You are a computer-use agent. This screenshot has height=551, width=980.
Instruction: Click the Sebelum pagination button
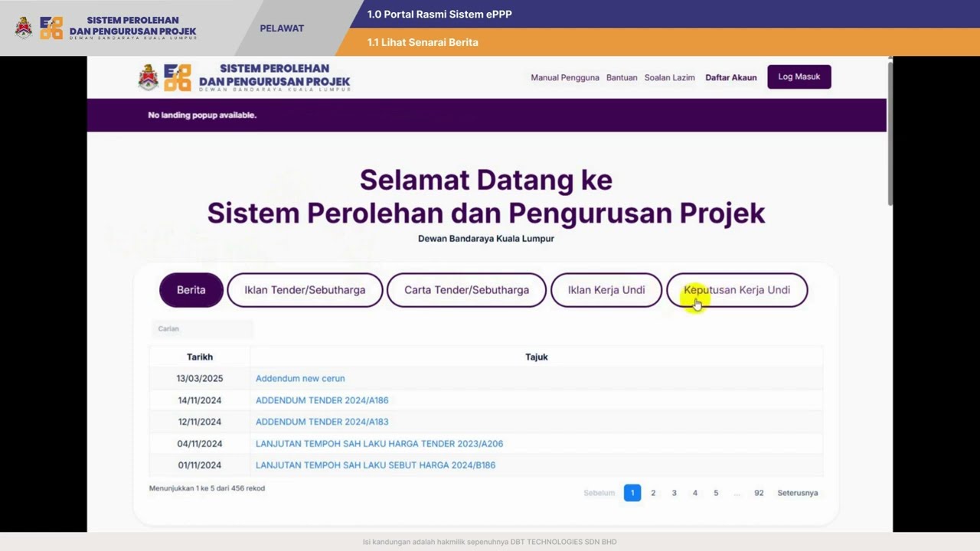(599, 493)
